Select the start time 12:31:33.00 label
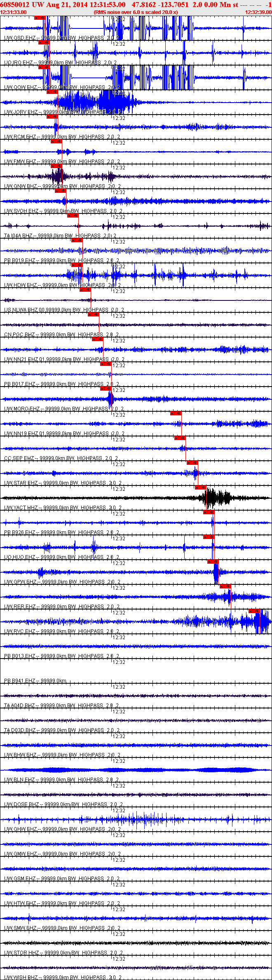Screen dimensions: 272x980 coord(13,12)
